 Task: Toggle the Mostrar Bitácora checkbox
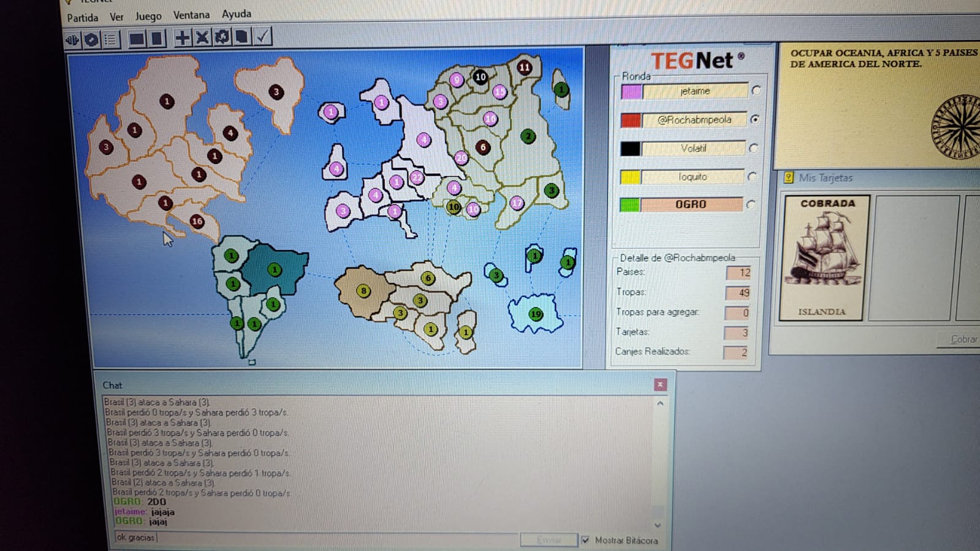[x=585, y=540]
